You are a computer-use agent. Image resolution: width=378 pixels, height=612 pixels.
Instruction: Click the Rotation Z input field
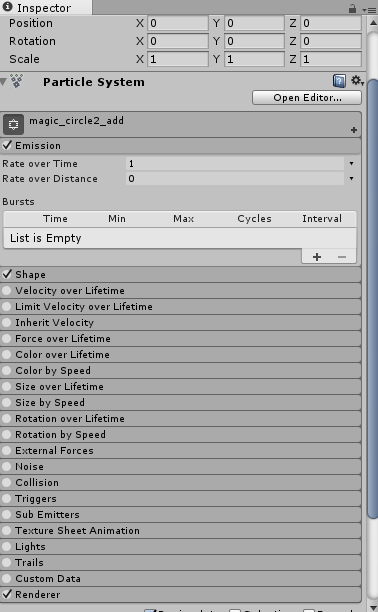click(x=331, y=41)
